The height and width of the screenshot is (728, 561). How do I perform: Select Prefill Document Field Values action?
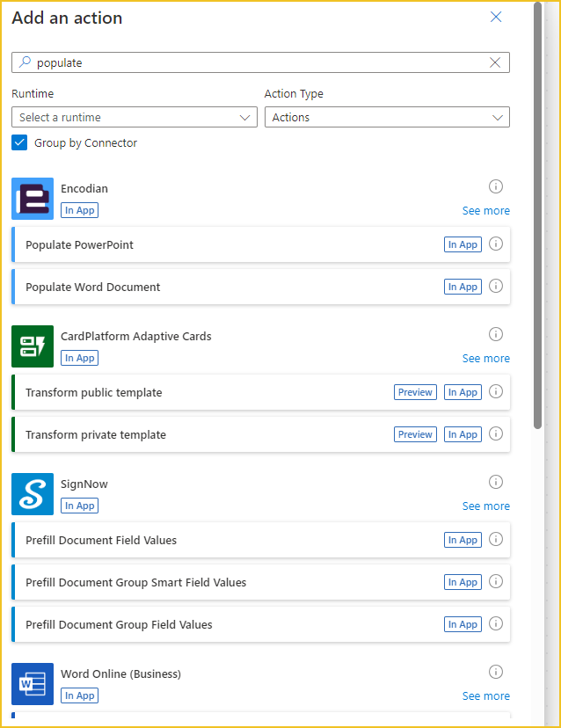point(260,540)
